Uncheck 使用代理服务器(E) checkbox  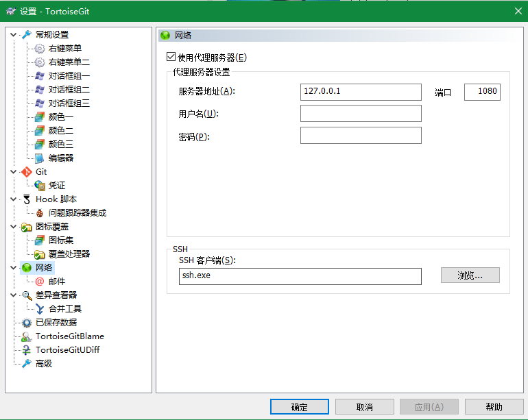point(171,57)
